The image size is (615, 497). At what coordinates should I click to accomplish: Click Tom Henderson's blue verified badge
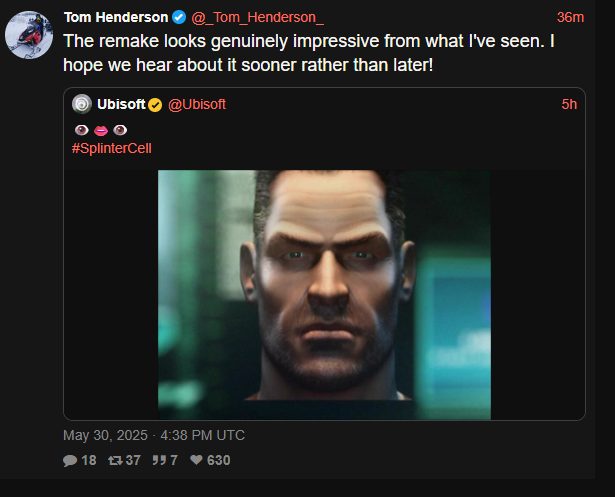179,17
